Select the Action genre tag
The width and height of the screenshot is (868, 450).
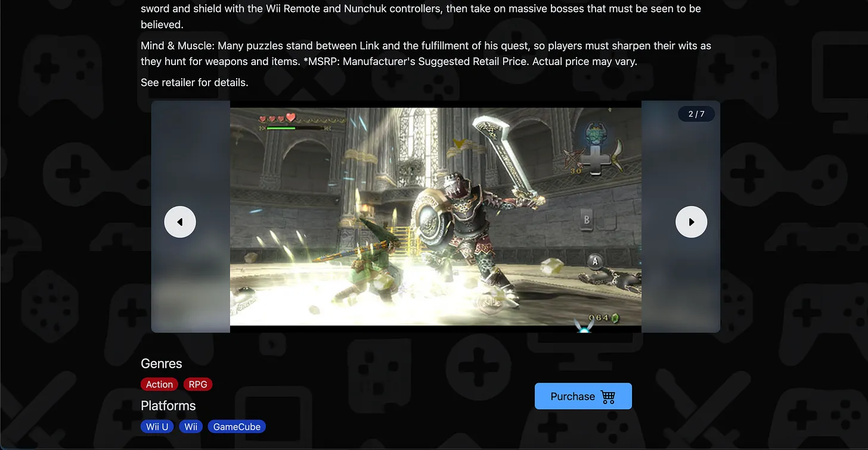click(159, 384)
